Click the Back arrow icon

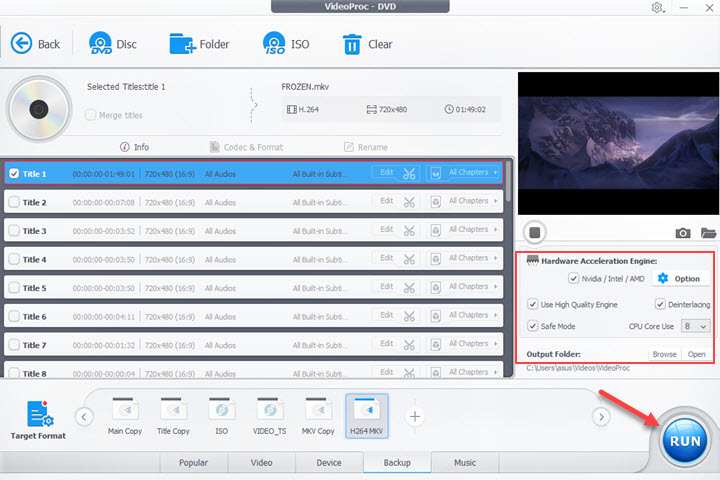click(x=22, y=44)
